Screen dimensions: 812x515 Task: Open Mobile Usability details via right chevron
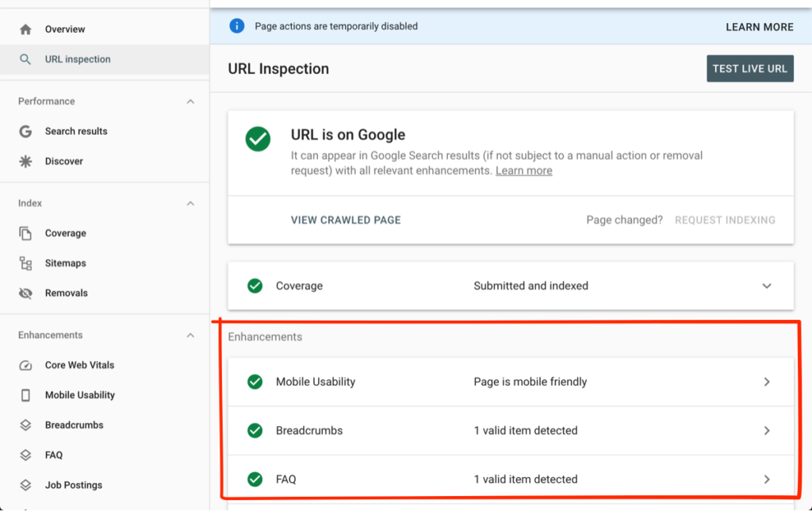tap(767, 382)
